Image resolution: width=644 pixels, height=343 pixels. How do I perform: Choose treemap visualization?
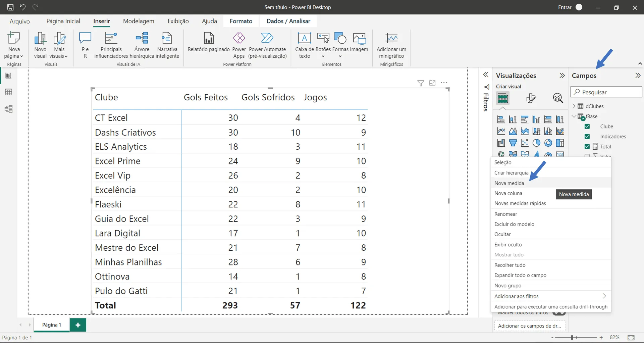click(560, 143)
